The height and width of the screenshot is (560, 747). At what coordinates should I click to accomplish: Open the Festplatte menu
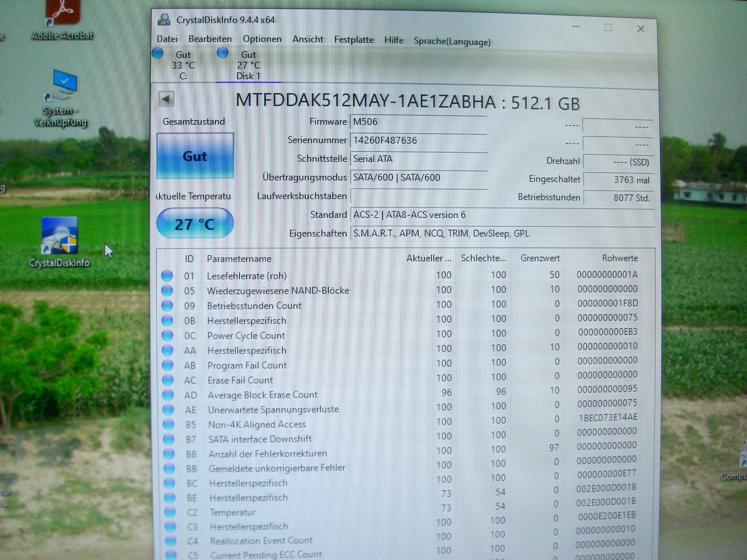click(354, 40)
